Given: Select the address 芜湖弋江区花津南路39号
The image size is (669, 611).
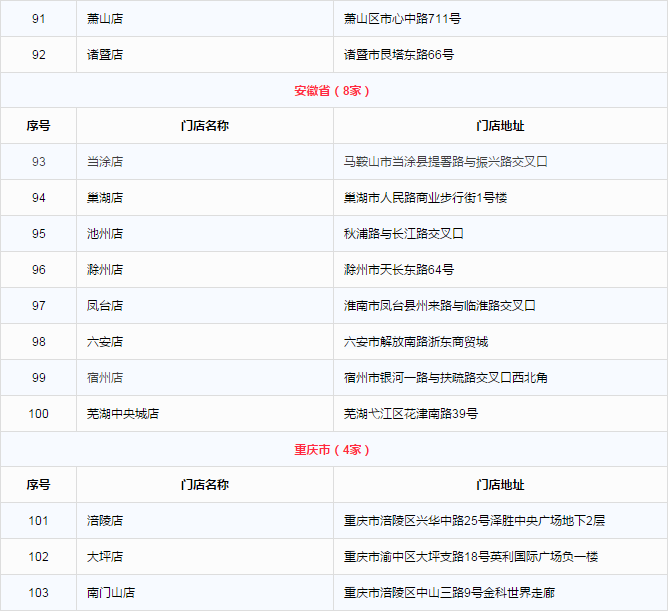Looking at the screenshot, I should 411,414.
